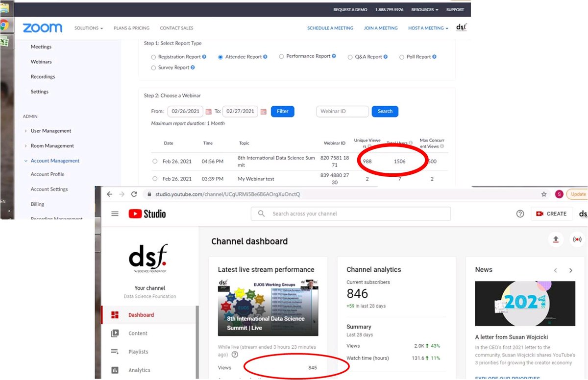The image size is (588, 380).
Task: Click the upload videos icon on dashboard
Action: (556, 239)
